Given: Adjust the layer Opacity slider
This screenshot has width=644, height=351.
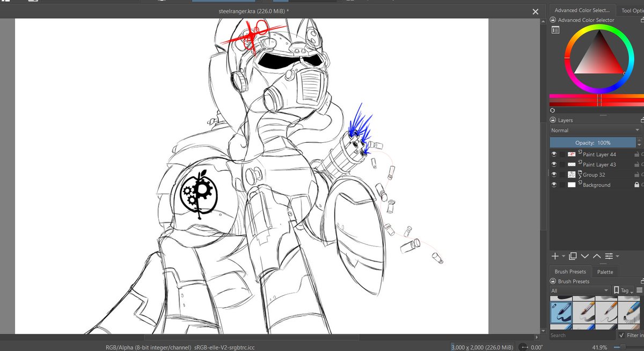Looking at the screenshot, I should click(x=592, y=143).
